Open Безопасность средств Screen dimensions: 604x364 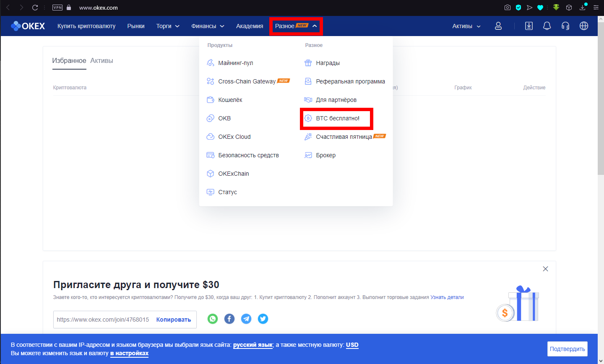242,155
